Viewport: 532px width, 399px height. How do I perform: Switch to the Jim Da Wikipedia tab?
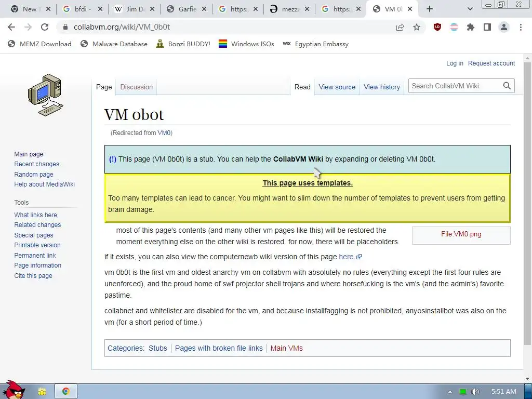coord(134,9)
